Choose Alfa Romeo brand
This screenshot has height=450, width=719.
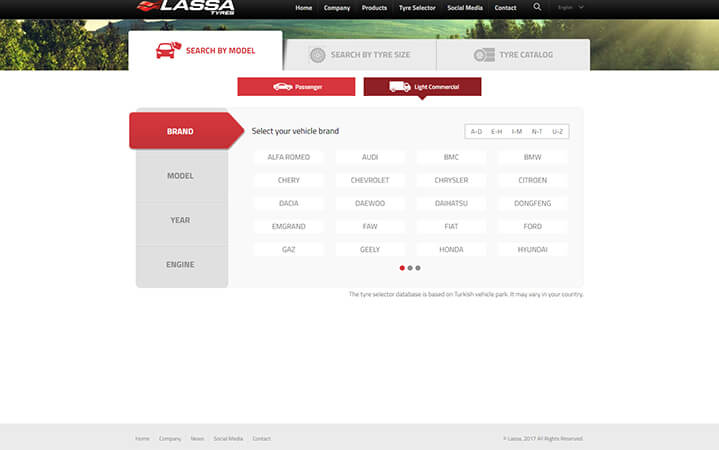(288, 157)
